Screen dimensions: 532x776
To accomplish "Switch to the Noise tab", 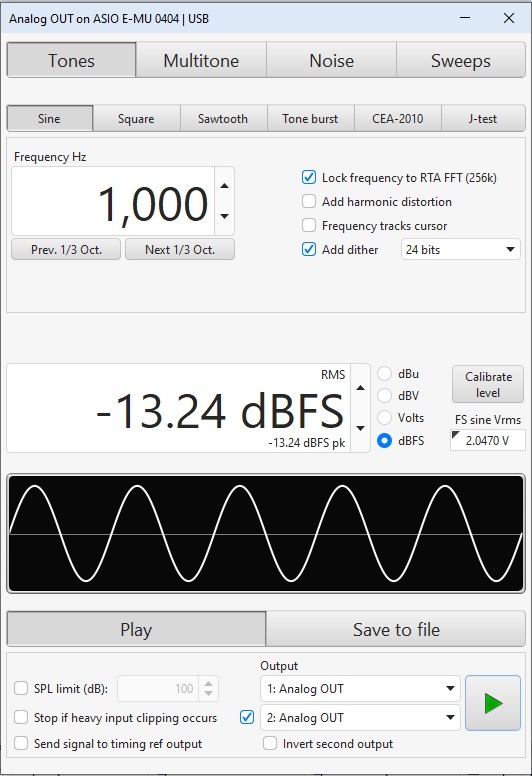I will (x=331, y=60).
